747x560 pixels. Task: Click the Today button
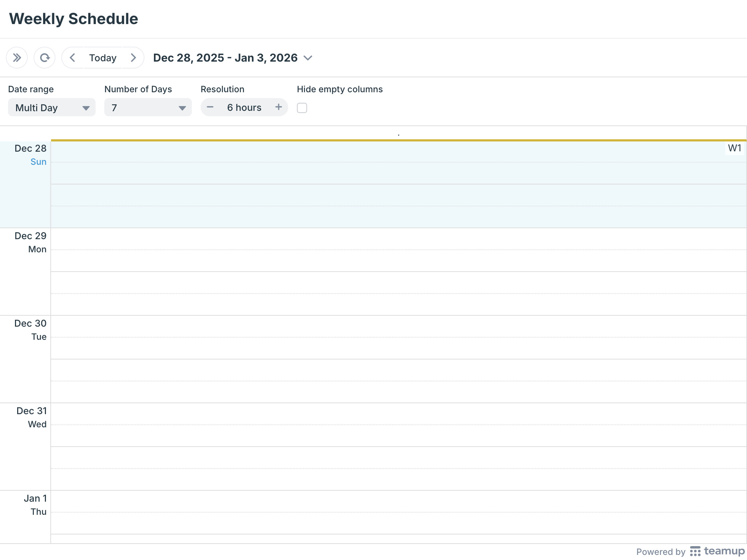[x=103, y=58]
